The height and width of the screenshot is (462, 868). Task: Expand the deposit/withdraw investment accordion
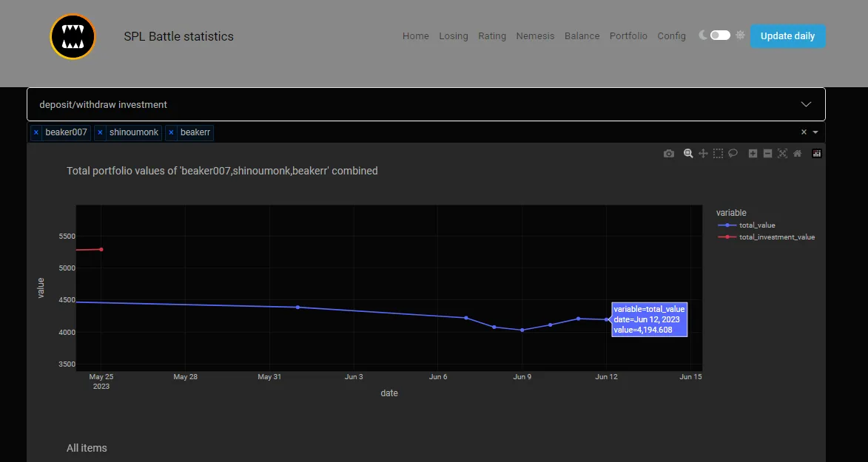click(x=425, y=104)
